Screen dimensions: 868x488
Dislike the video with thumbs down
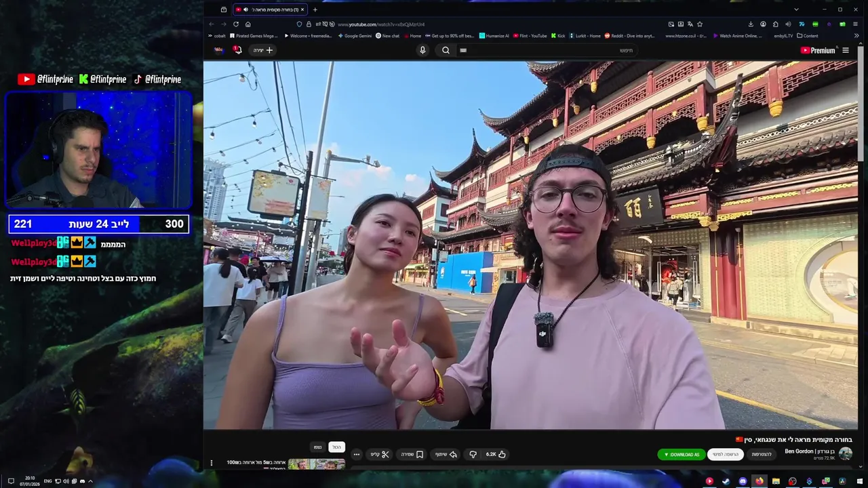coord(473,454)
